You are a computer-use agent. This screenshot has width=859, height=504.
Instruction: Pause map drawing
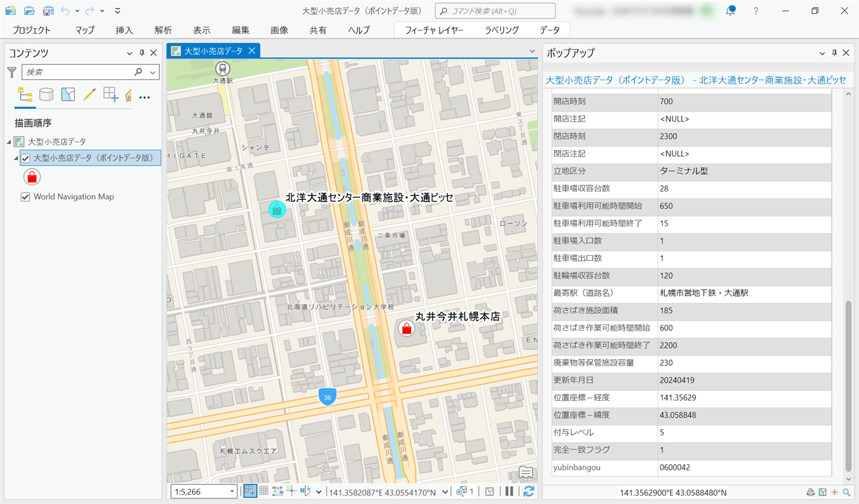tap(509, 491)
